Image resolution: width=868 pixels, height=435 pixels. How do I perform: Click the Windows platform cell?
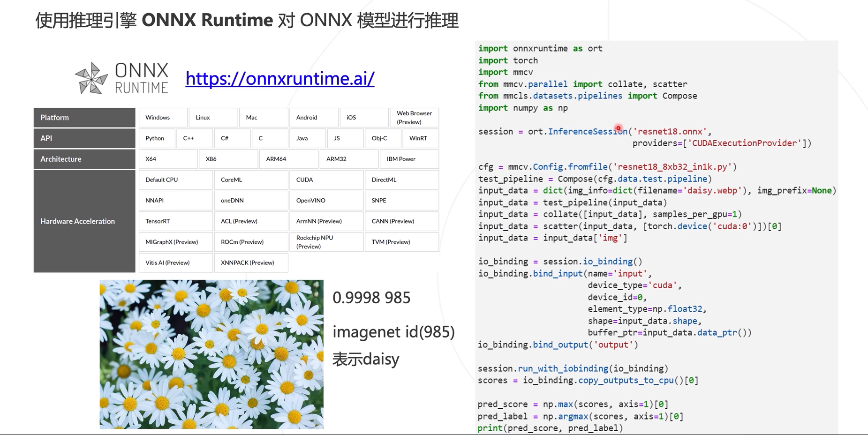pos(163,118)
